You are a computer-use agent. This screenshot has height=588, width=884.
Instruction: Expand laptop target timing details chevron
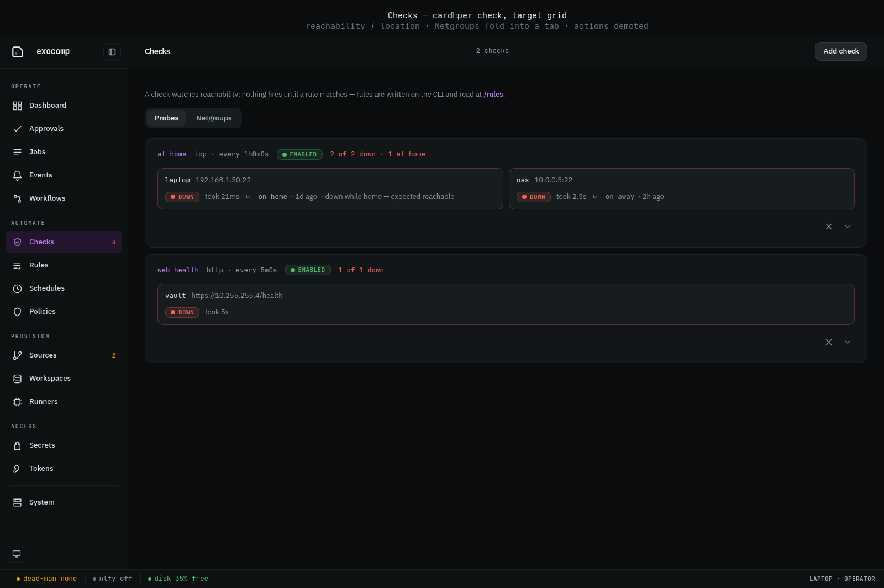coord(248,197)
